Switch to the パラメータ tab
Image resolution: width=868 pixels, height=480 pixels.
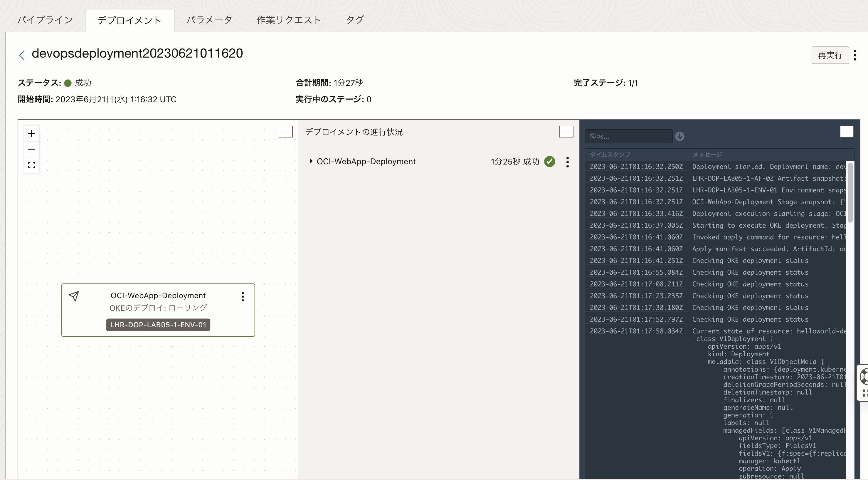click(x=209, y=20)
